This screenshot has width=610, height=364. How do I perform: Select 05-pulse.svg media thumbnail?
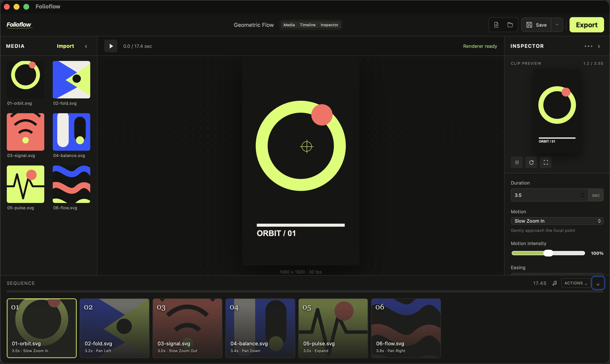point(26,184)
